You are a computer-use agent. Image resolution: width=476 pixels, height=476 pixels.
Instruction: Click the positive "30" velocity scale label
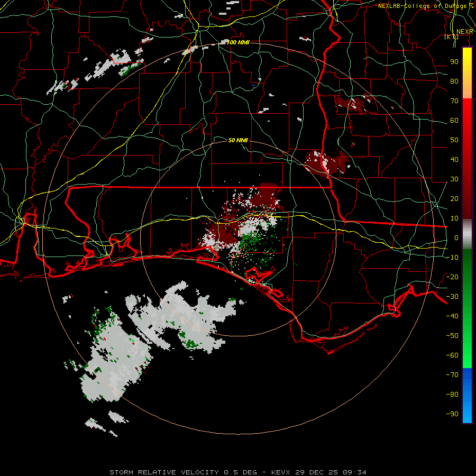click(454, 179)
